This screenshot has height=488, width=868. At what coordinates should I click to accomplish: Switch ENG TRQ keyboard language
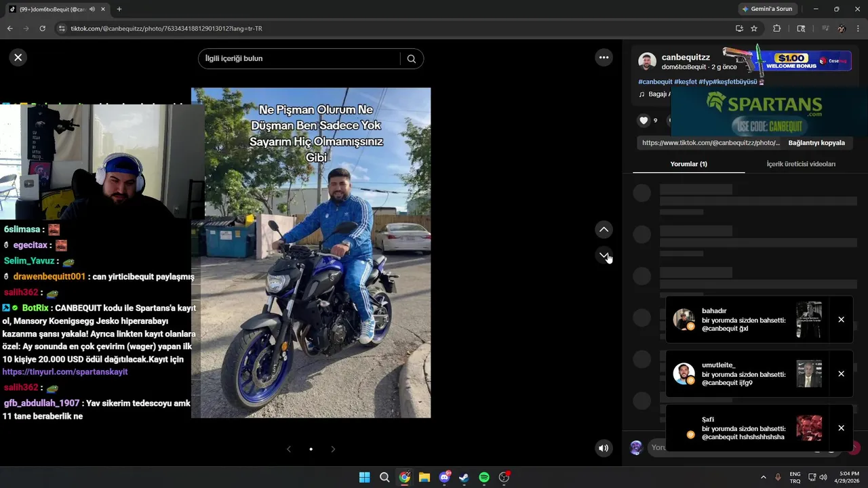coord(795,477)
